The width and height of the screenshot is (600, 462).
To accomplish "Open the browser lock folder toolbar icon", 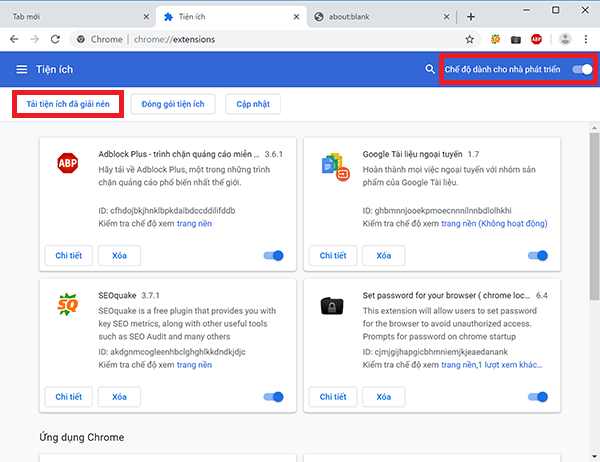I will point(516,39).
